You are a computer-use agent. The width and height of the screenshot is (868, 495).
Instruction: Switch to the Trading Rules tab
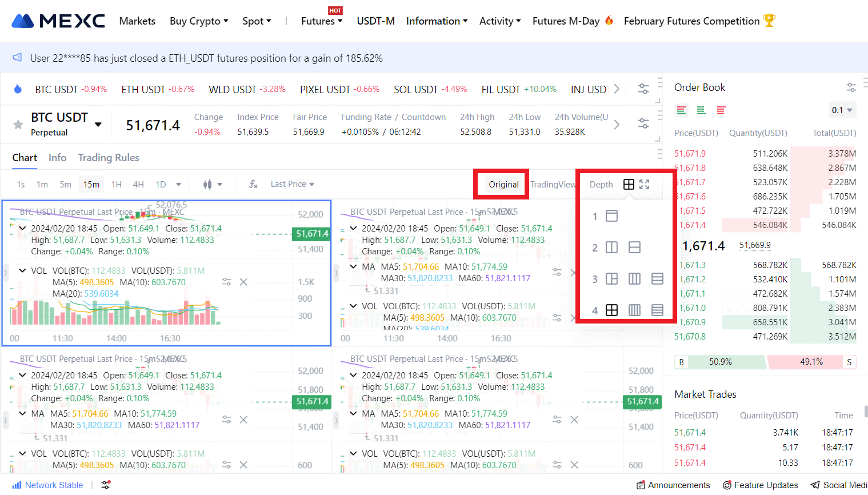click(109, 158)
